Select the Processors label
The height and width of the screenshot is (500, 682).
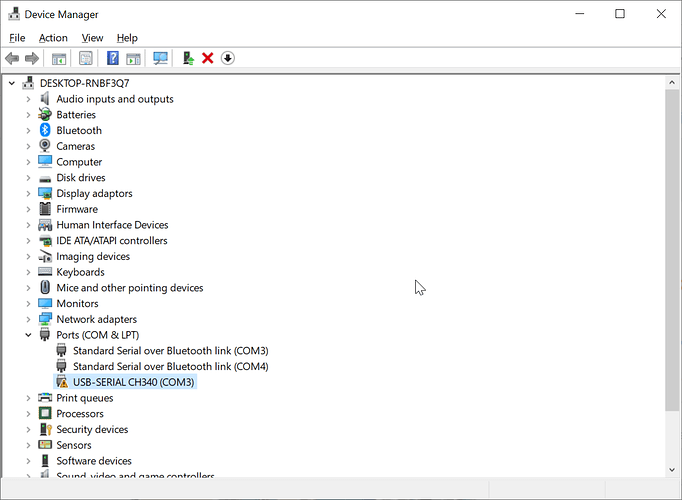coord(80,413)
